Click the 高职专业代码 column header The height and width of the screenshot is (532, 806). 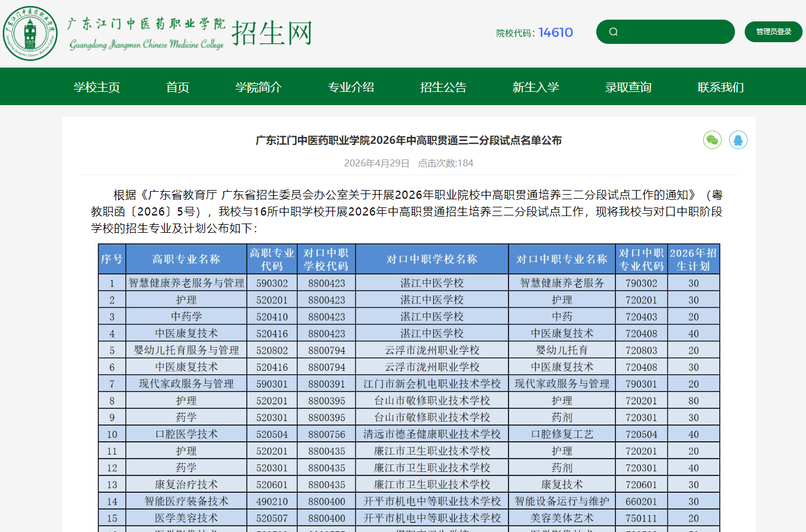tap(272, 259)
